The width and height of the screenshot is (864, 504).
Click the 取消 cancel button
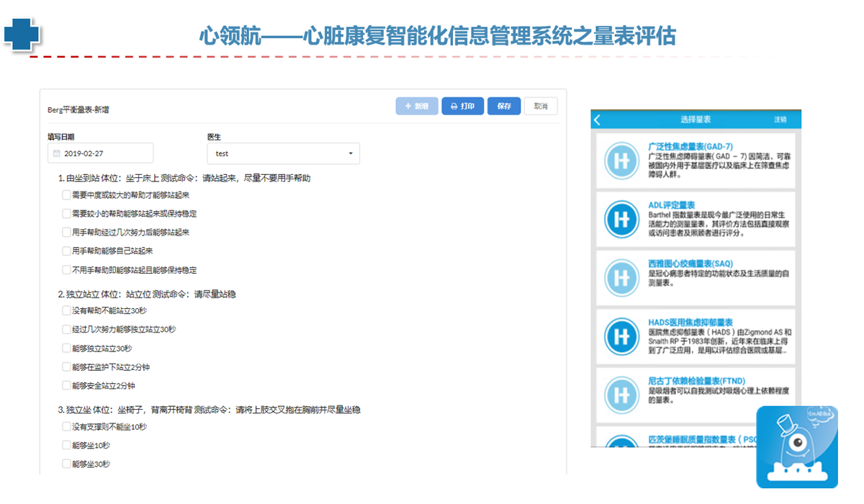(x=541, y=106)
